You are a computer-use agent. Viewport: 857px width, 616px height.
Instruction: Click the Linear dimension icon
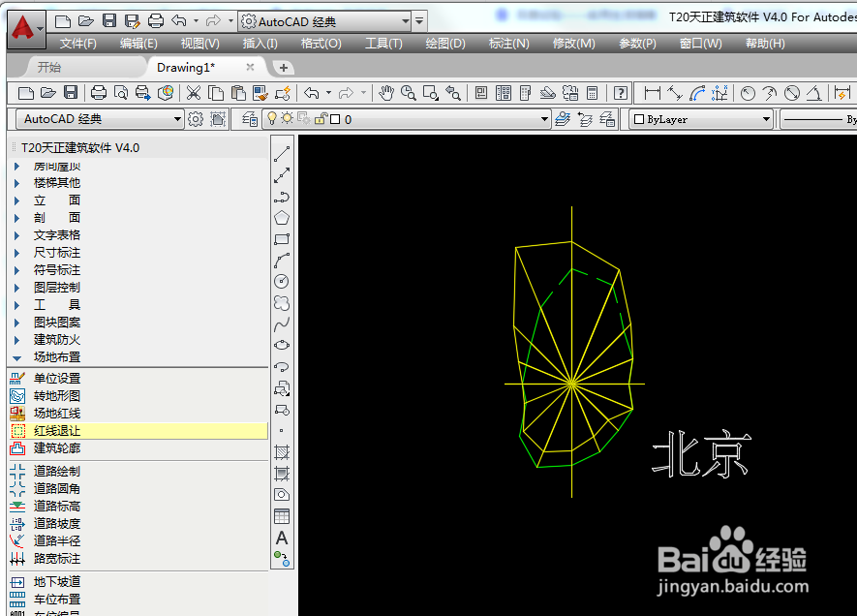[652, 93]
